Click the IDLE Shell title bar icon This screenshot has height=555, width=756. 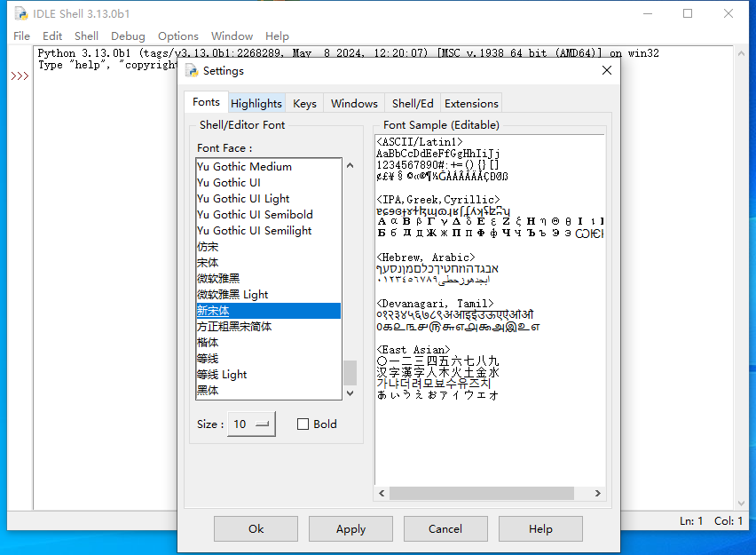pyautogui.click(x=20, y=13)
